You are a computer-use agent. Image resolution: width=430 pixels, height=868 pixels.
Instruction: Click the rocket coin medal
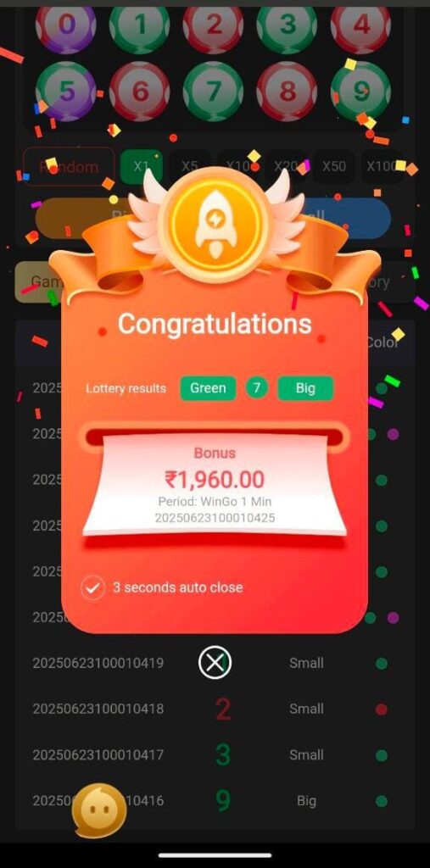pyautogui.click(x=214, y=224)
